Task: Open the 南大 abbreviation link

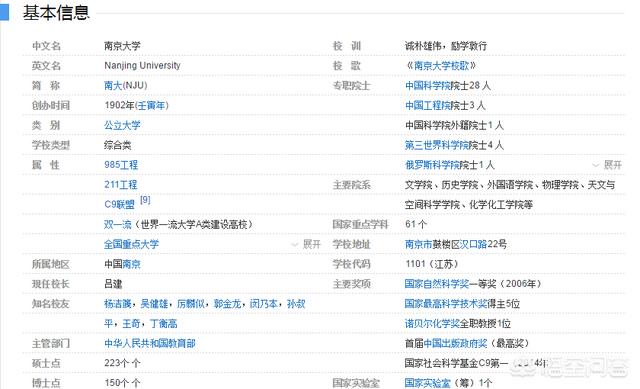Action: (113, 85)
